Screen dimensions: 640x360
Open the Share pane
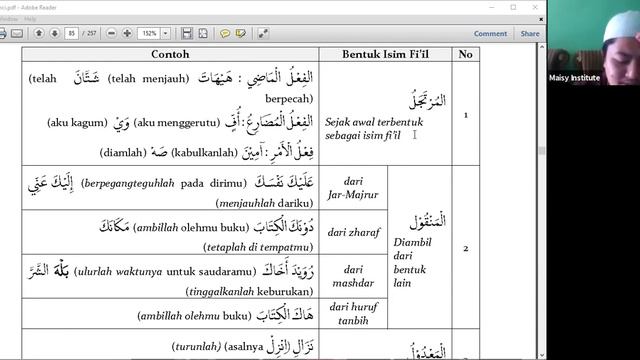pos(530,33)
